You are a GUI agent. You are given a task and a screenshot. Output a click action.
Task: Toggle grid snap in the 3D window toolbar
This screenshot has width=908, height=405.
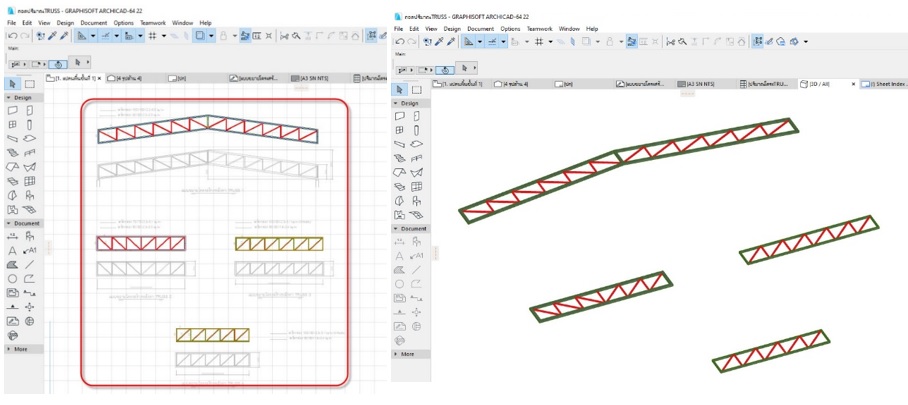click(538, 41)
